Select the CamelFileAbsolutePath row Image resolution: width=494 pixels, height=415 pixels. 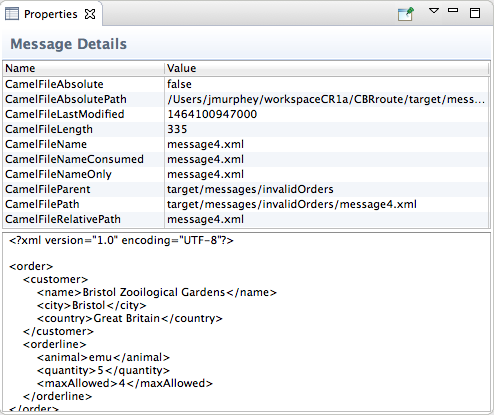(246, 99)
